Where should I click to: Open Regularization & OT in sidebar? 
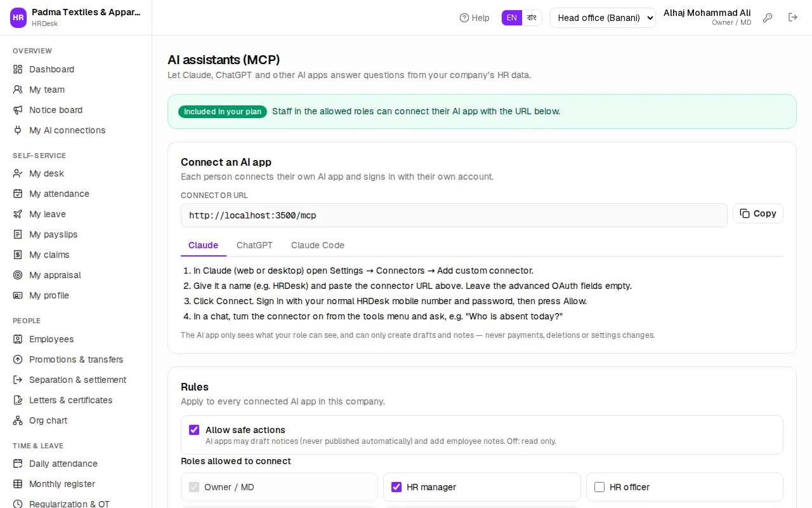pos(76,504)
